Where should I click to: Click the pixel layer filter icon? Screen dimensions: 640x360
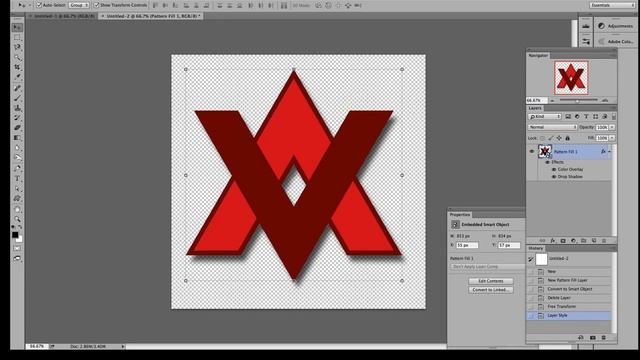click(x=568, y=117)
